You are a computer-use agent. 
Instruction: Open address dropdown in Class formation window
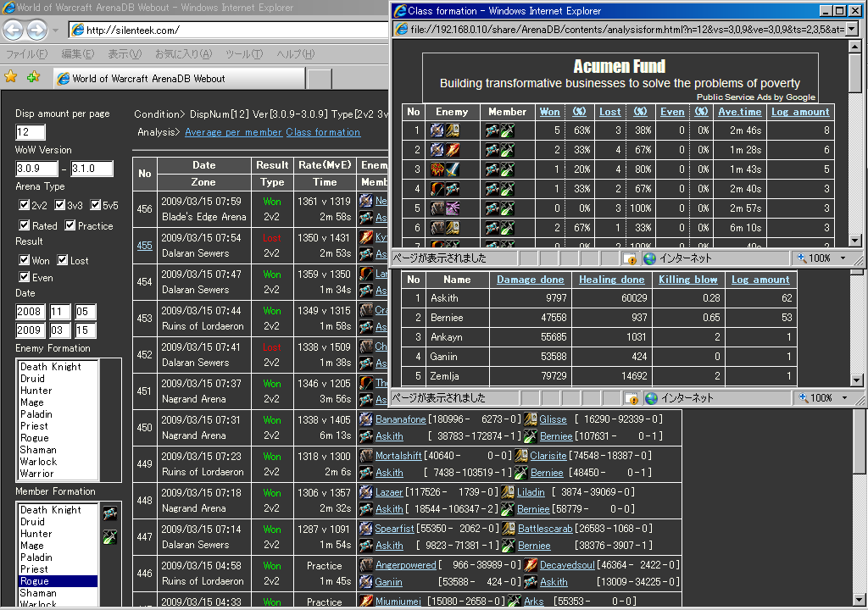[852, 29]
